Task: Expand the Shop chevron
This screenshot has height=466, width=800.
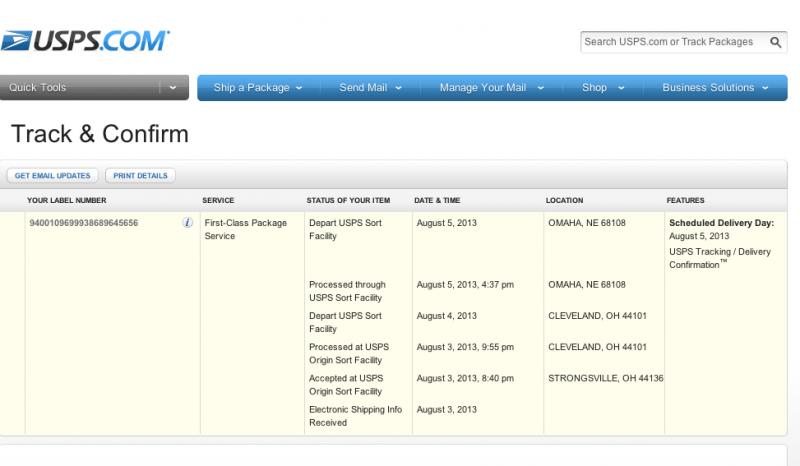Action: 621,88
